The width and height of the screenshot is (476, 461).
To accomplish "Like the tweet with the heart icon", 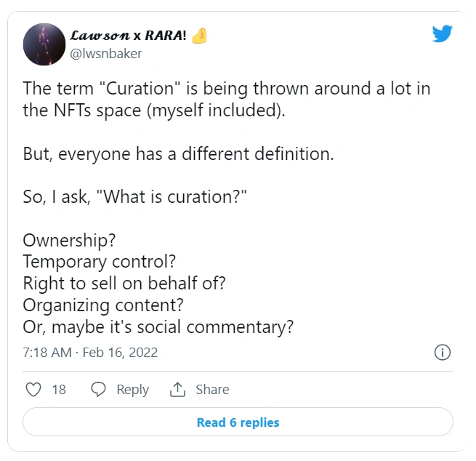I will [x=33, y=389].
